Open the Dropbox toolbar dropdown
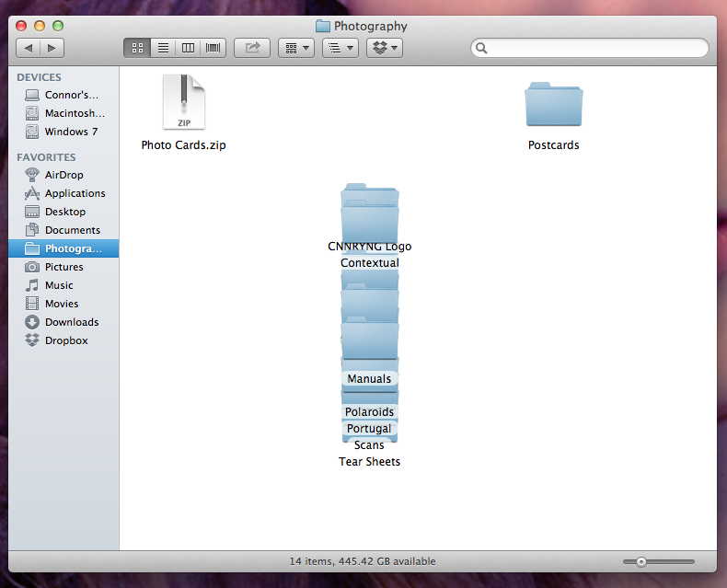Image resolution: width=727 pixels, height=588 pixels. click(385, 48)
